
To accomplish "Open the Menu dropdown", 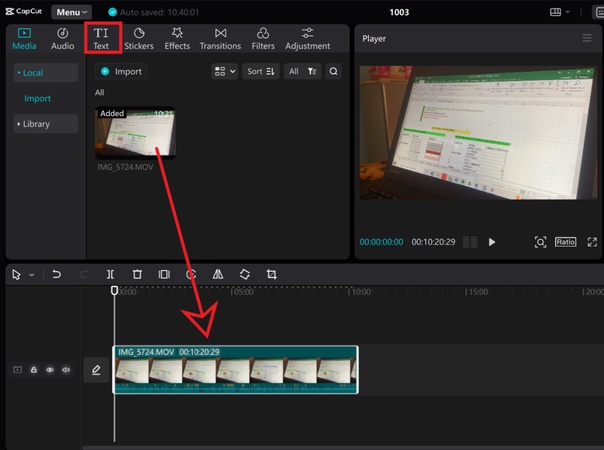I will (x=72, y=12).
